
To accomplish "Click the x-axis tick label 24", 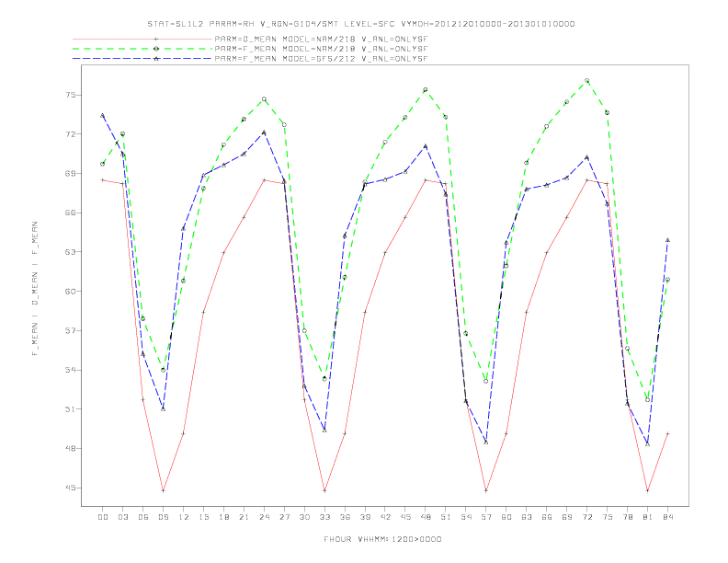I will [x=264, y=517].
